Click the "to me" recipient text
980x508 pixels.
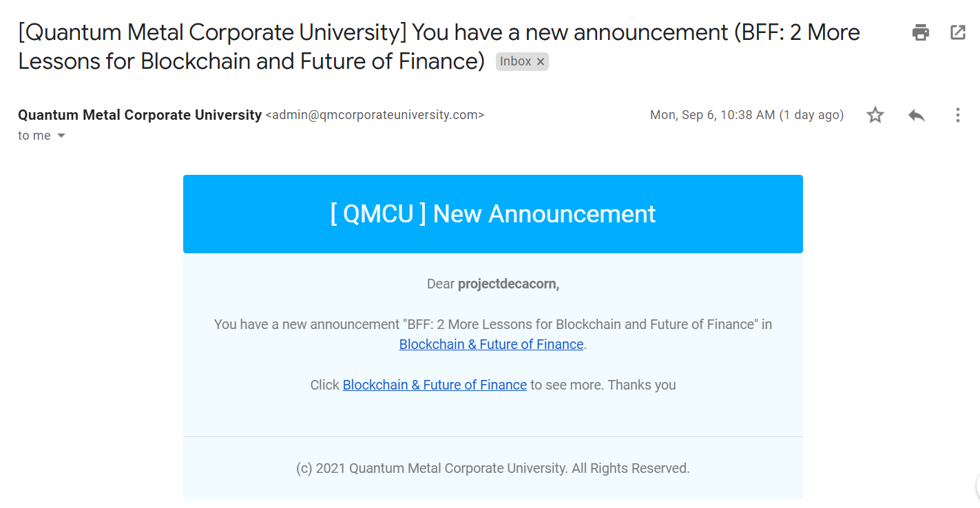[34, 136]
